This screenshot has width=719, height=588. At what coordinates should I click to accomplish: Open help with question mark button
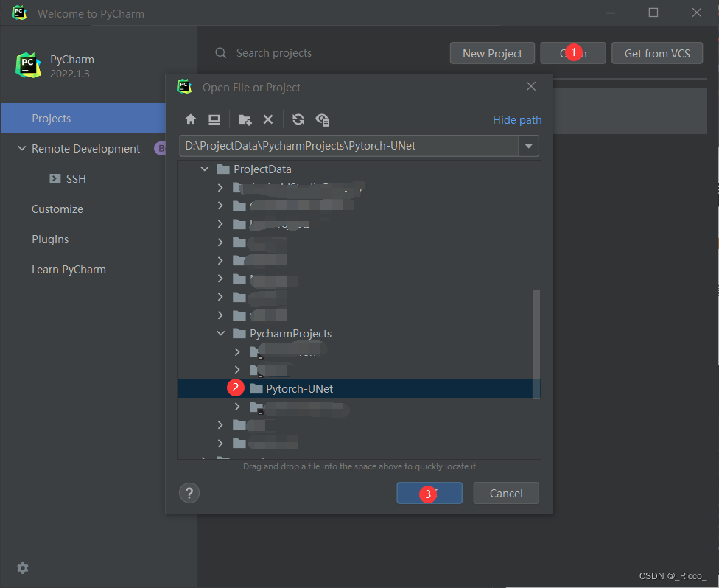[189, 493]
